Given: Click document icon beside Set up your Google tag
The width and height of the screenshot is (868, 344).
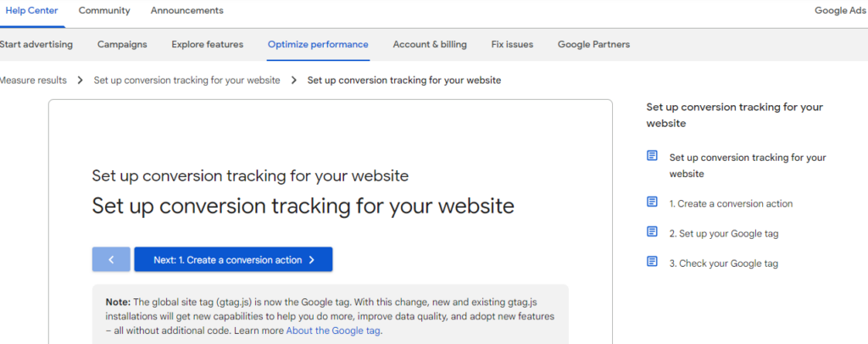Looking at the screenshot, I should [652, 232].
